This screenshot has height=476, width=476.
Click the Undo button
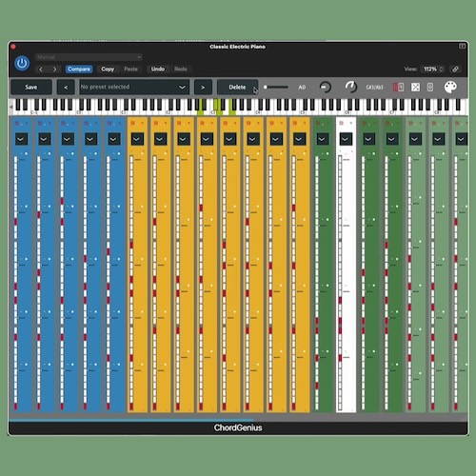pyautogui.click(x=158, y=69)
